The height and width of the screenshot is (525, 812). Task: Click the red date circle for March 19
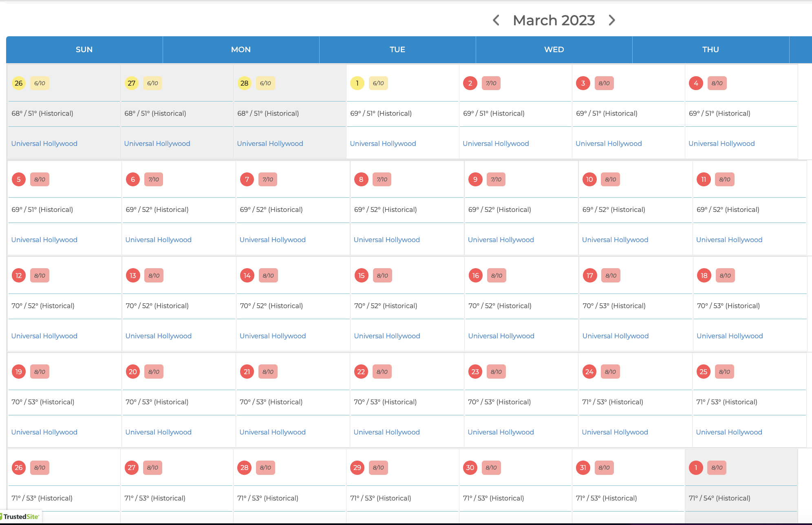19,372
